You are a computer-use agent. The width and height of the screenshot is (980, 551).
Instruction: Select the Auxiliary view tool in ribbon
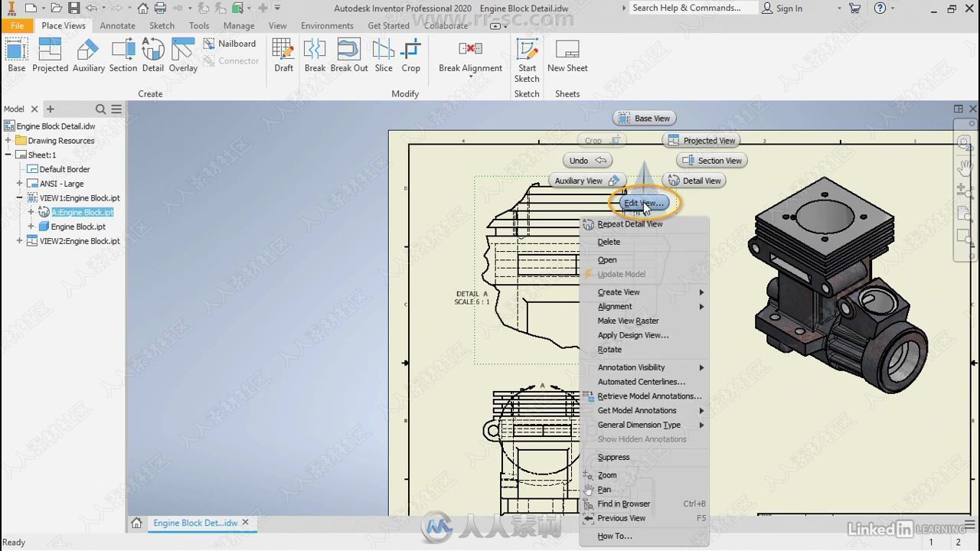click(x=88, y=56)
